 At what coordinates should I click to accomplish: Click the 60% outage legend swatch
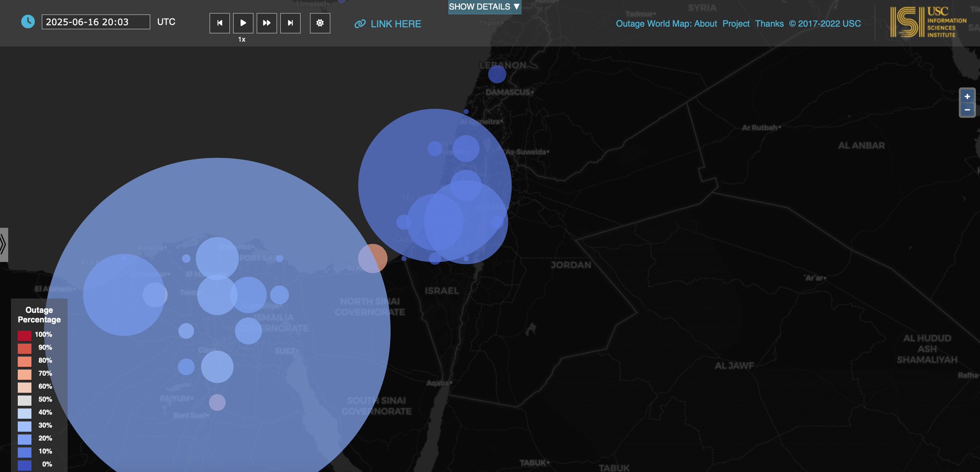(x=24, y=387)
